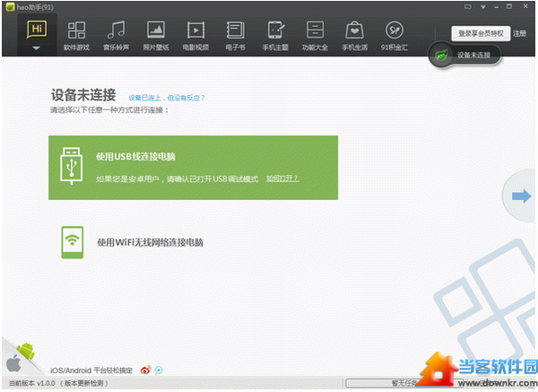Click the blue Tencent Weibo icon

point(159,370)
